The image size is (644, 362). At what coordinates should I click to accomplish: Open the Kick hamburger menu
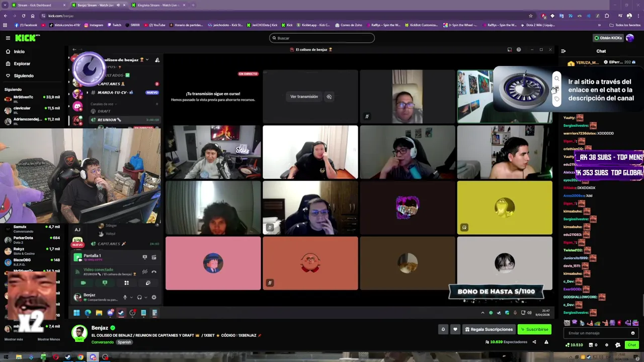[x=8, y=38]
